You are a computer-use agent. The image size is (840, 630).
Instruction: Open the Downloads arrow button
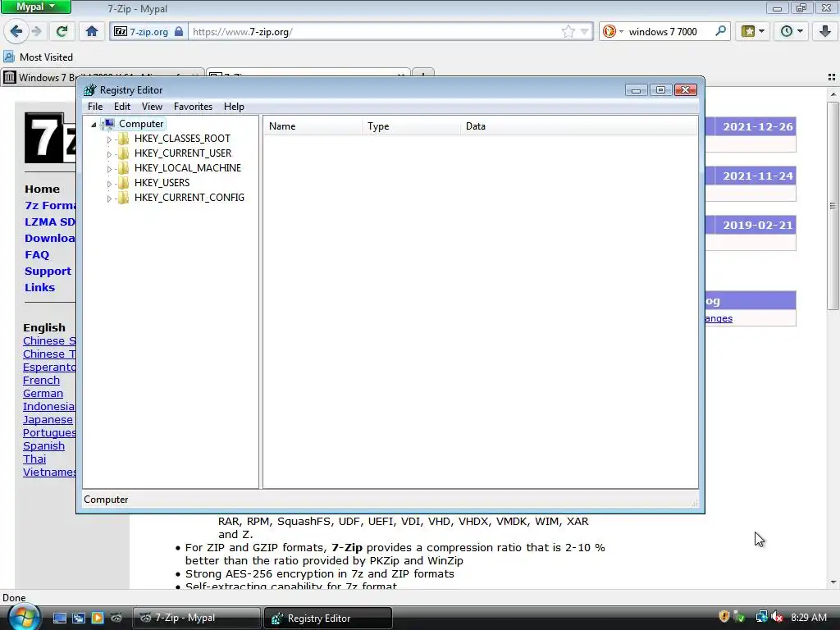tap(825, 31)
